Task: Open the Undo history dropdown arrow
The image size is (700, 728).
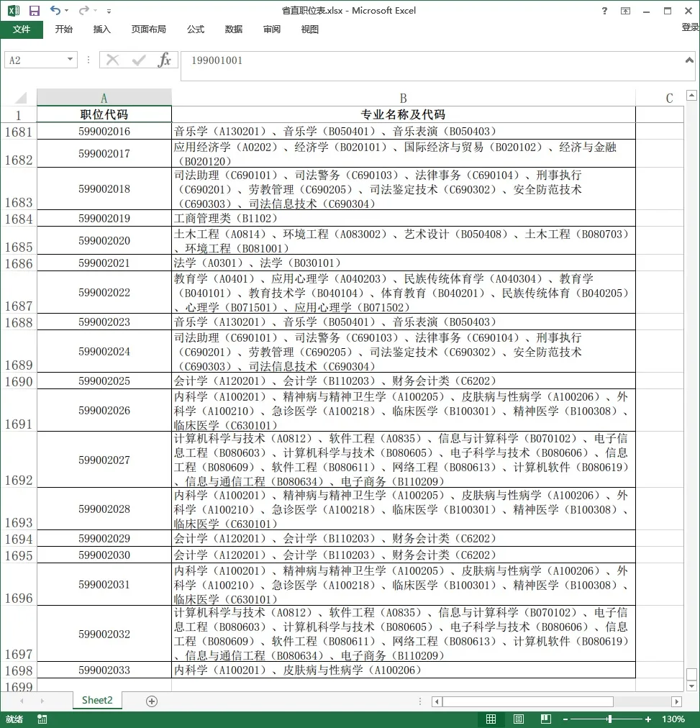Action: [x=67, y=11]
